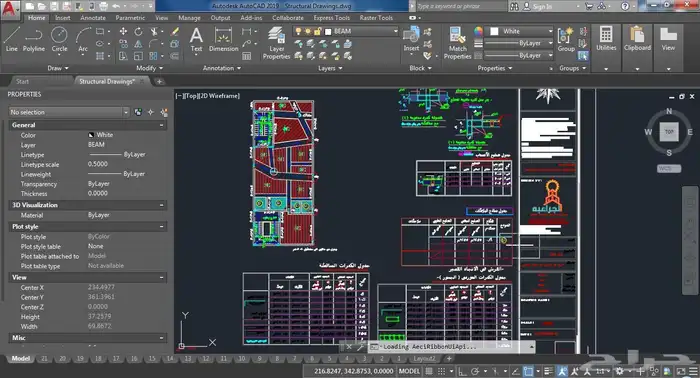Switch to the Annotate ribbon tab
This screenshot has width=700, height=378.
pos(93,18)
